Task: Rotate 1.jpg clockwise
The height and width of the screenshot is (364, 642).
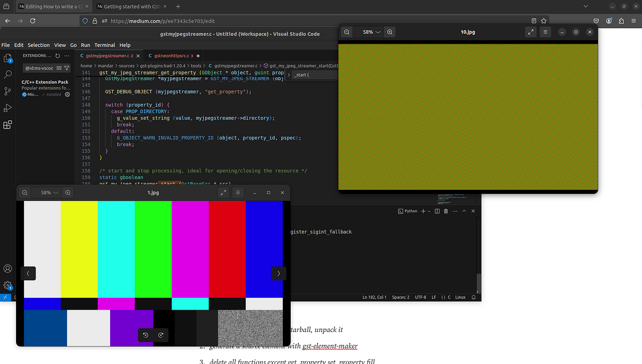Action: tap(161, 335)
